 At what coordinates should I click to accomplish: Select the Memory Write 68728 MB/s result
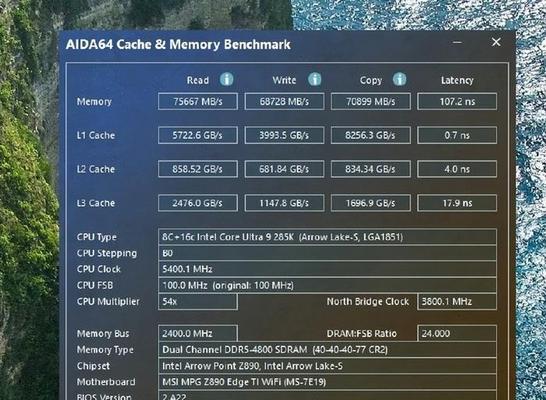284,101
